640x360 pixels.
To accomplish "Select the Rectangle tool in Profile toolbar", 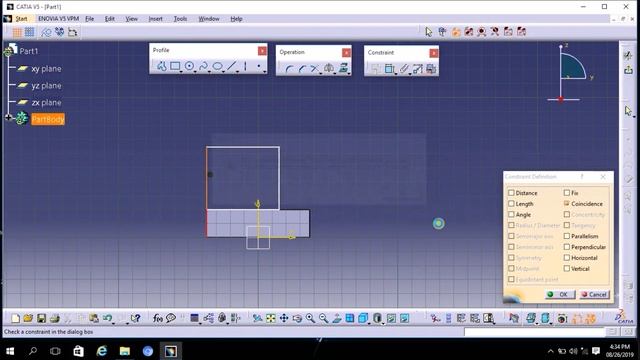I will tap(175, 66).
